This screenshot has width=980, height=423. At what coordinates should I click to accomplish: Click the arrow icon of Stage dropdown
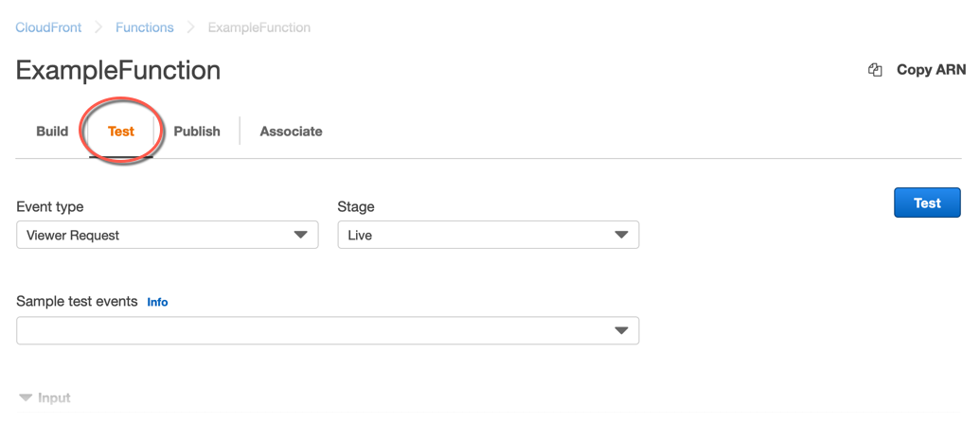pyautogui.click(x=621, y=235)
